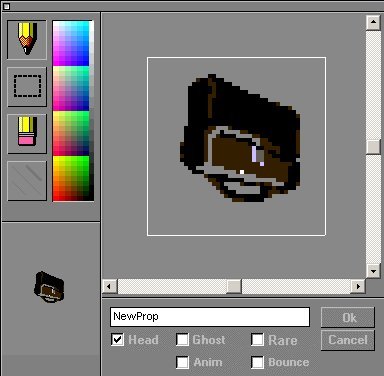Pick a bright yellow from the color palette
The height and width of the screenshot is (376, 384).
pos(57,161)
